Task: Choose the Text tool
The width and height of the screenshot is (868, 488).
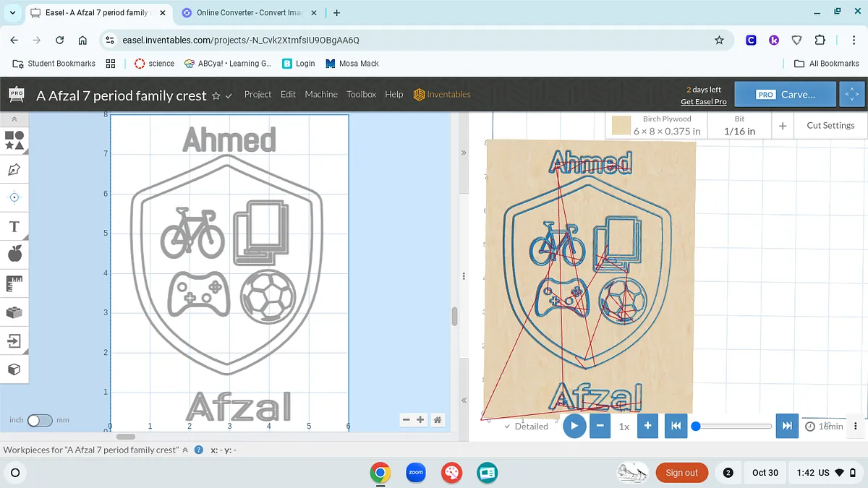Action: click(14, 226)
